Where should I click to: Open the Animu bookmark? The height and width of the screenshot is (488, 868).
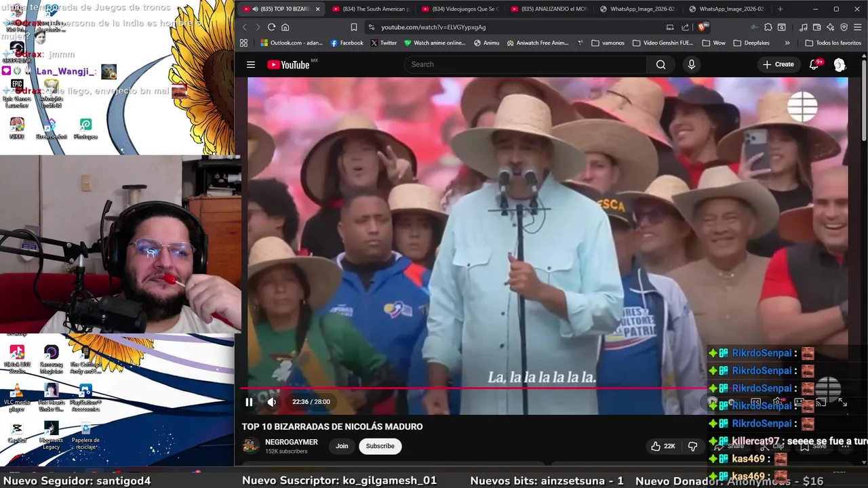(x=486, y=43)
